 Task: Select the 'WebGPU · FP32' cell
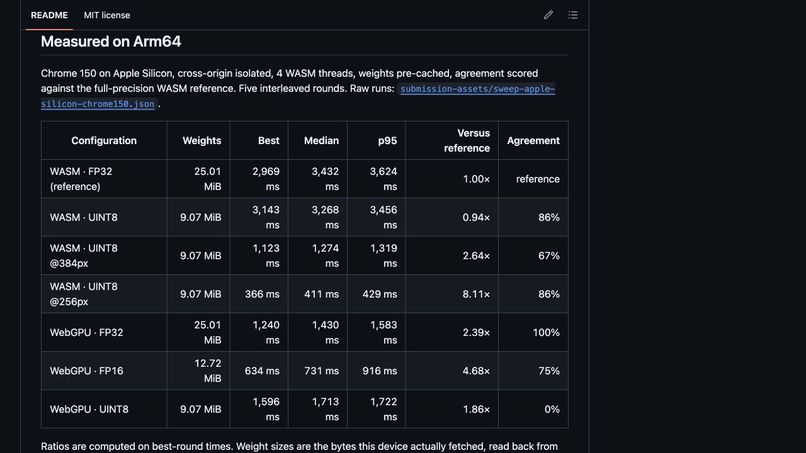click(104, 333)
